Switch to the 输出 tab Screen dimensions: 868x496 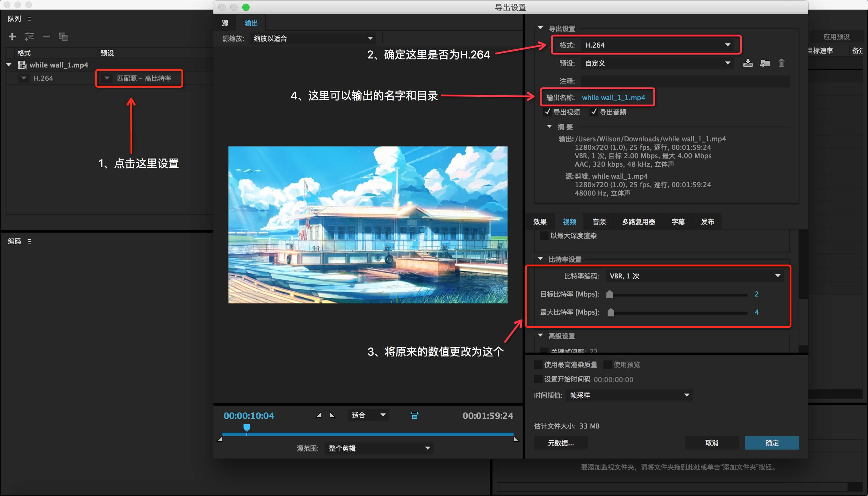pyautogui.click(x=251, y=23)
